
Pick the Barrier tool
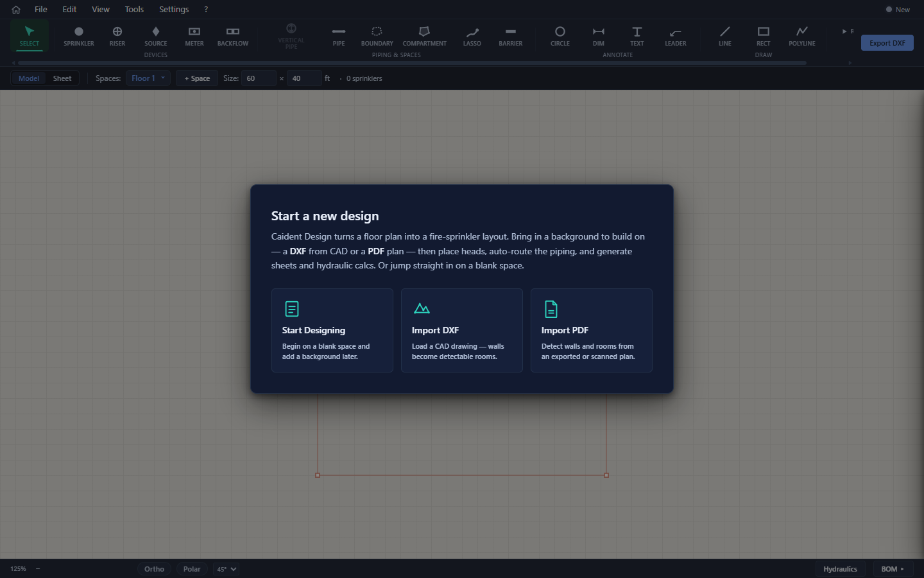511,36
